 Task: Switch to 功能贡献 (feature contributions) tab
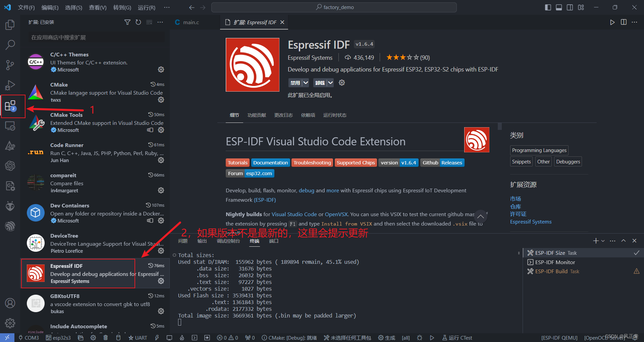click(x=257, y=115)
